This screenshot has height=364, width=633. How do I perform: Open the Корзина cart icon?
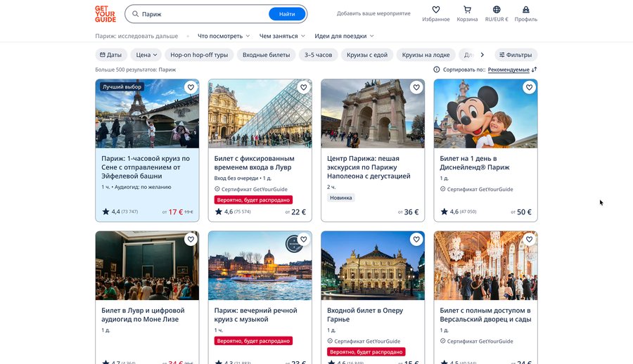(x=467, y=10)
